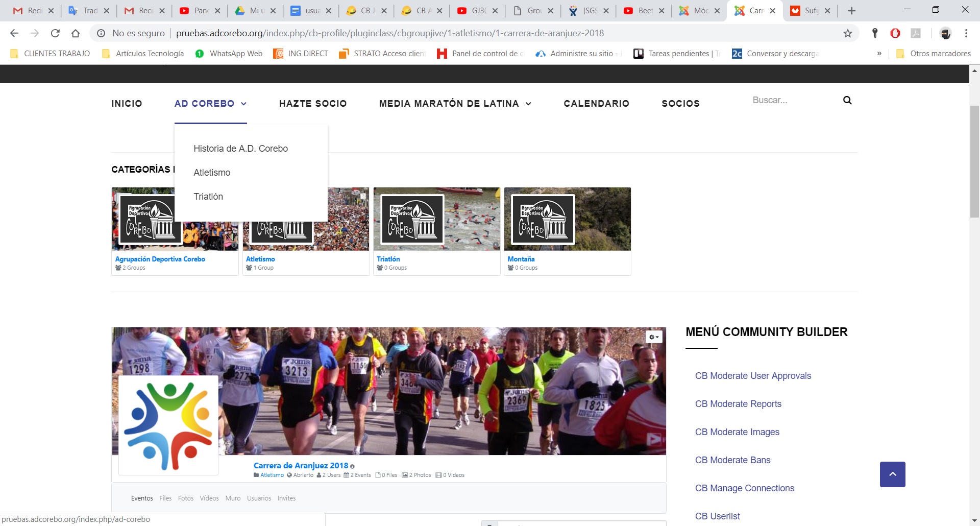Open the Triatlón category card link
The image size is (980, 526).
[388, 259]
